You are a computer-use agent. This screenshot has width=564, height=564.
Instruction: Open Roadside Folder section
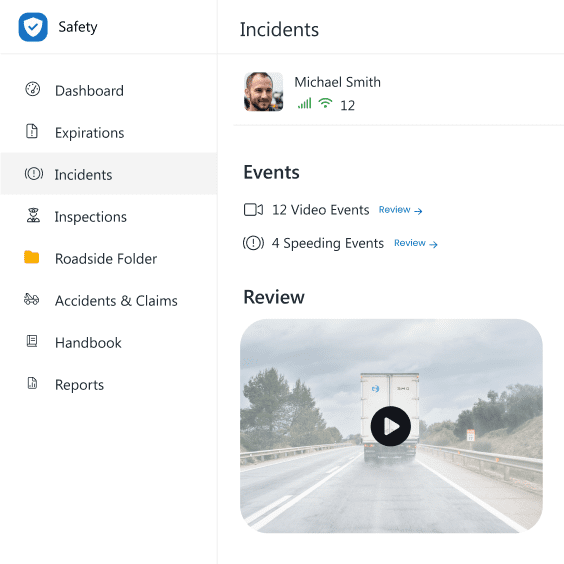pos(109,258)
